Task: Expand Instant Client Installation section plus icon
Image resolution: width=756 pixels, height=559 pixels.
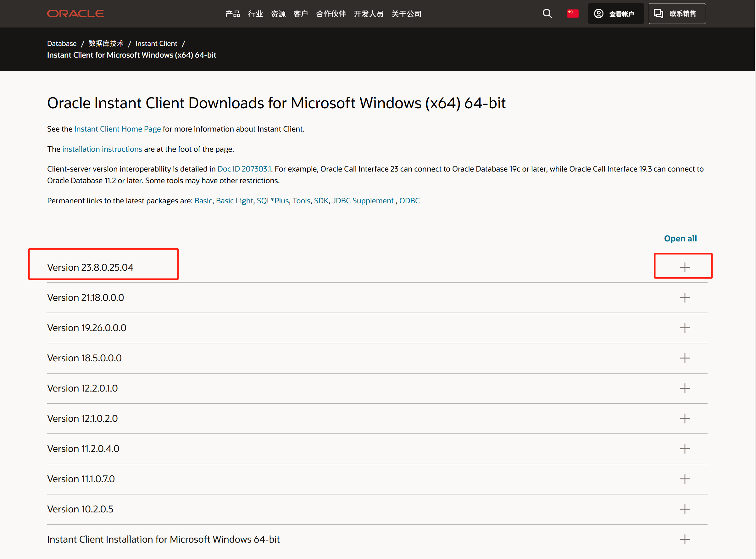Action: [684, 539]
